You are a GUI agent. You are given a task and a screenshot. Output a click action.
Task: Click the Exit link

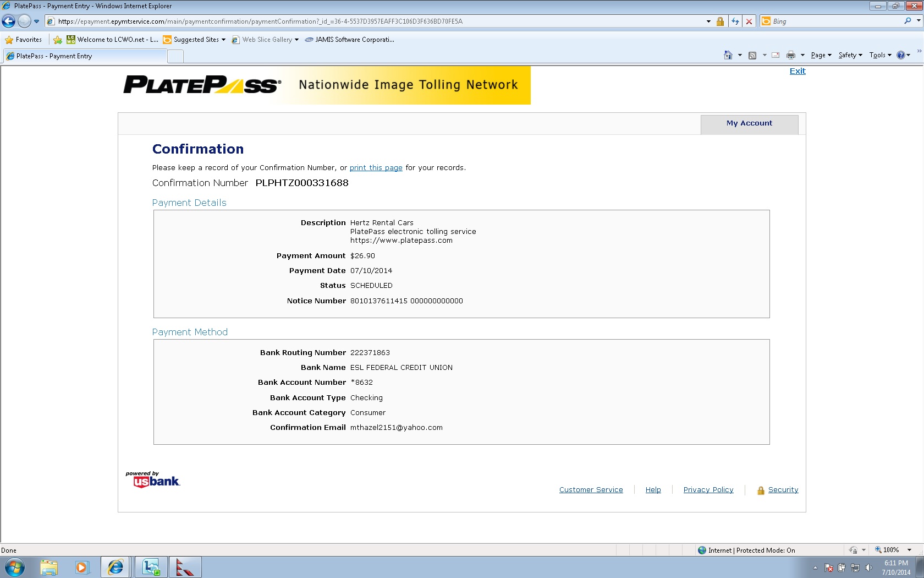pyautogui.click(x=798, y=71)
